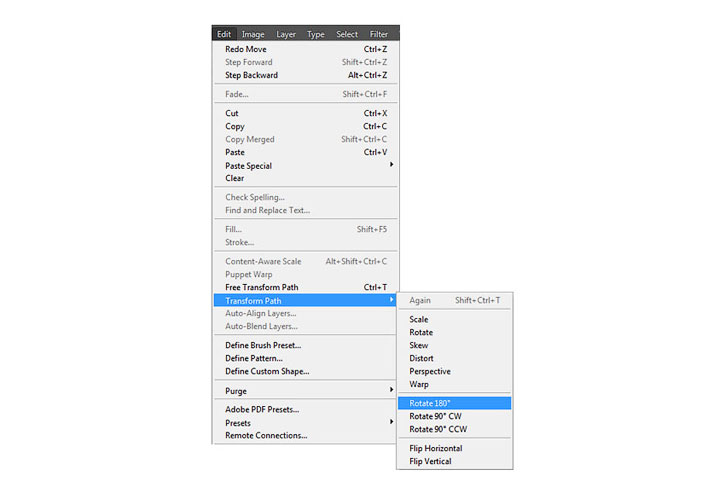725x493 pixels.
Task: Open the Layer menu
Action: tap(286, 34)
